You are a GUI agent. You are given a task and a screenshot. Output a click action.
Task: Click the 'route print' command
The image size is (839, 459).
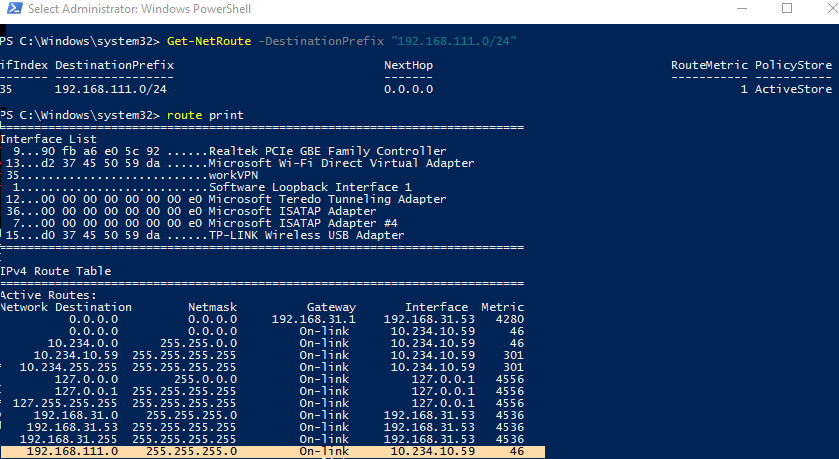click(205, 116)
